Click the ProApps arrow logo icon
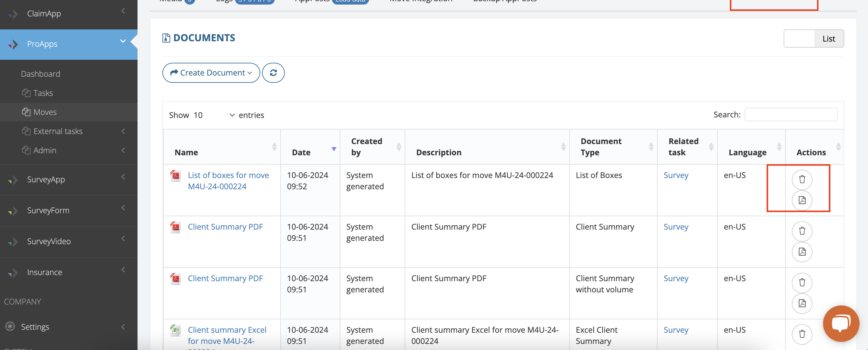Viewport: 868px width, 350px height. coord(13,44)
